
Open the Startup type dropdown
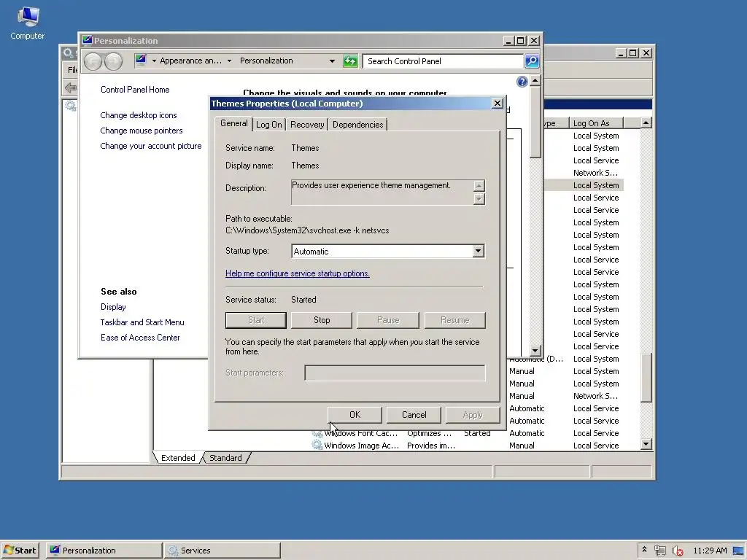click(x=479, y=251)
